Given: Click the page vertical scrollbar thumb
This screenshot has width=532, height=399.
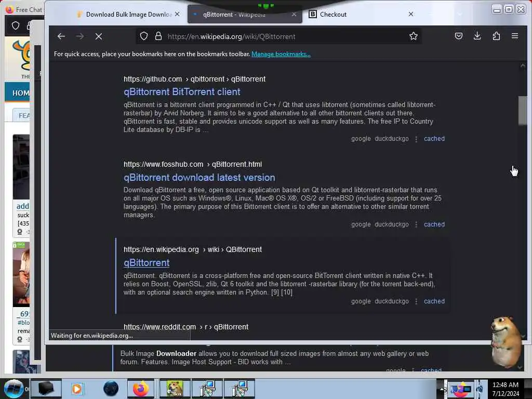Looking at the screenshot, I should point(523,111).
